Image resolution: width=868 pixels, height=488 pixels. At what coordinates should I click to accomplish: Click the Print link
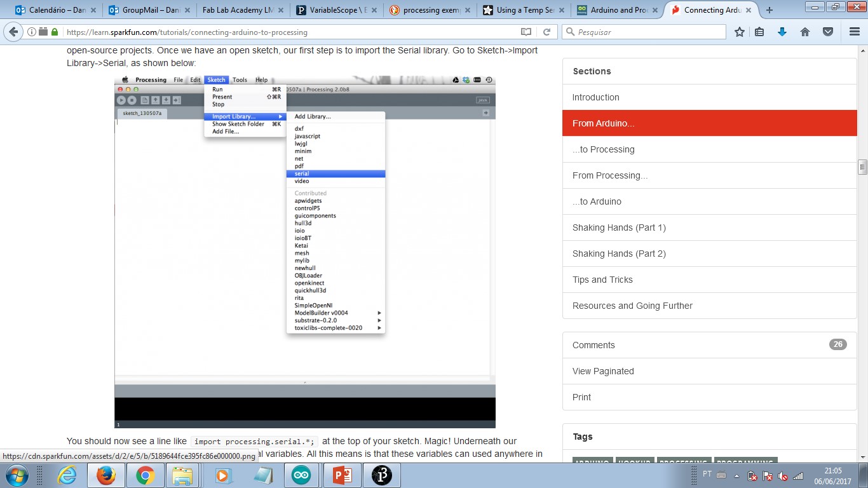point(709,397)
